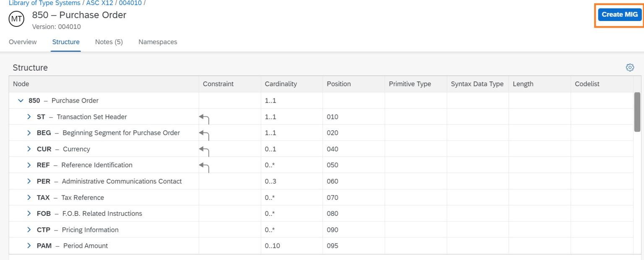Open the Structure table settings gear

pos(630,67)
